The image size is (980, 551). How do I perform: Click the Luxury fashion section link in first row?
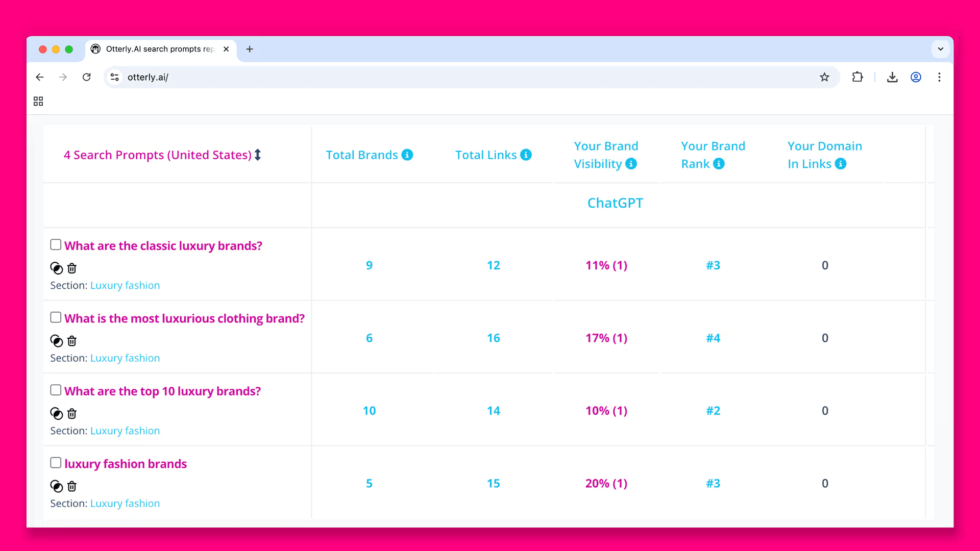pos(125,285)
